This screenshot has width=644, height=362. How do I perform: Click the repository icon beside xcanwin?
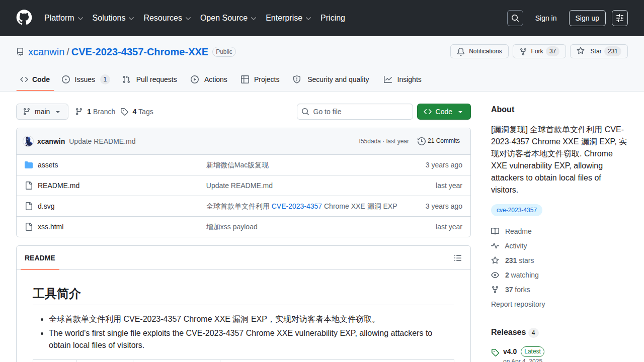tap(20, 52)
